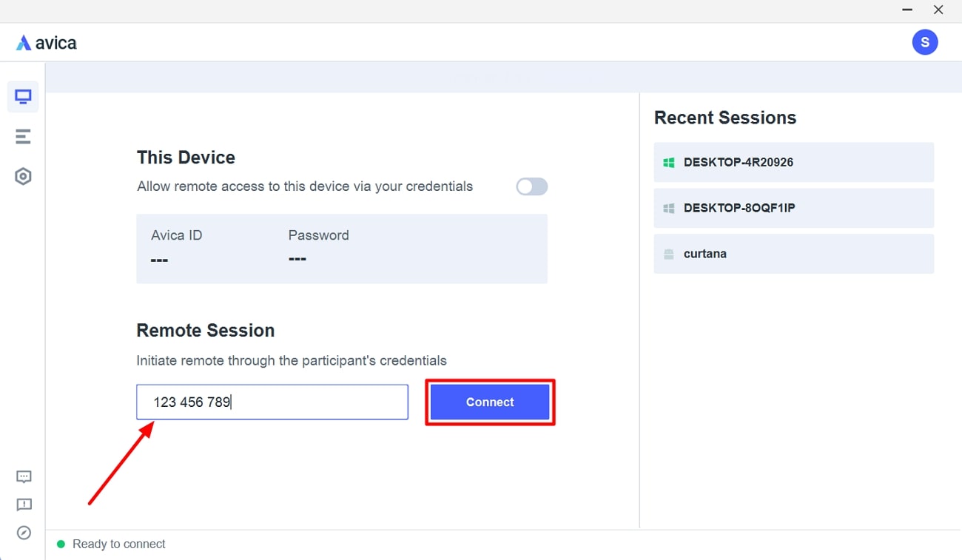962x560 pixels.
Task: Click the remote session ID input field
Action: tap(272, 402)
